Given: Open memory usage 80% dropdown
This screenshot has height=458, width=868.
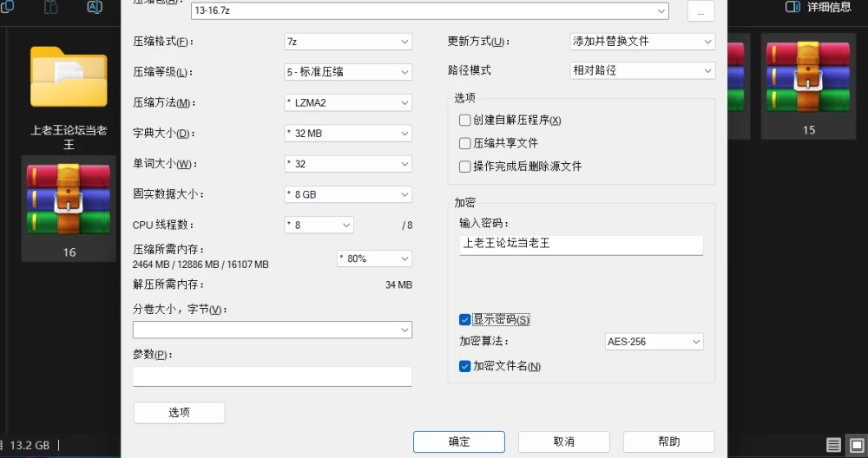Looking at the screenshot, I should click(374, 258).
